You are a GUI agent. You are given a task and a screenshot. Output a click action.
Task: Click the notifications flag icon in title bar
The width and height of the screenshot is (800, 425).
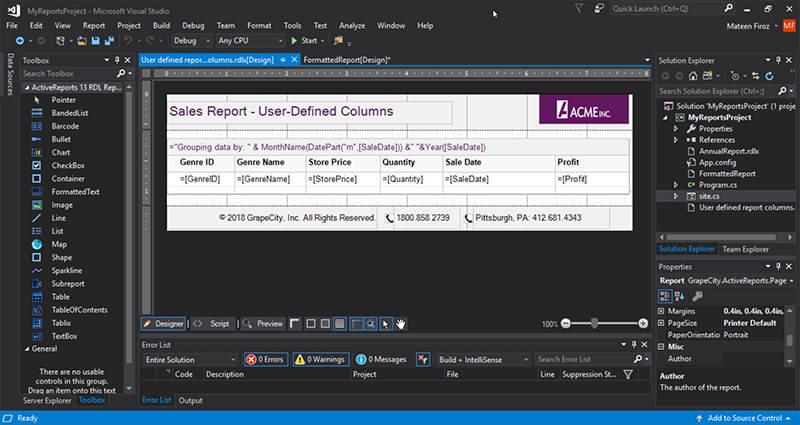579,9
